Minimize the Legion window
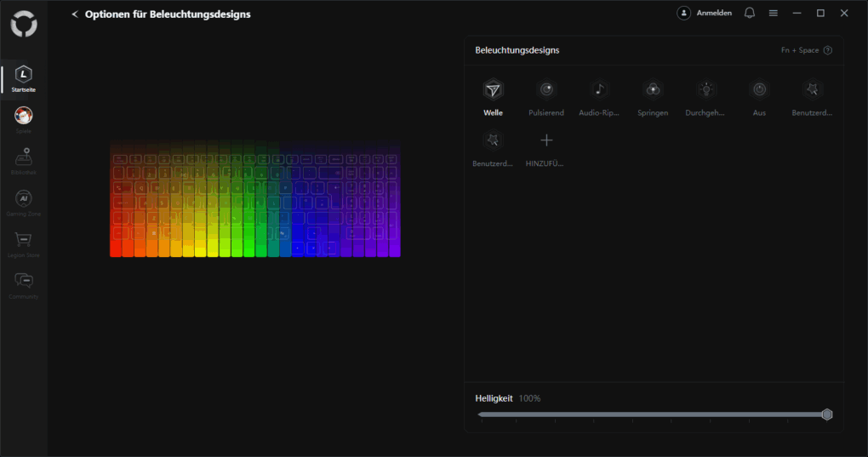 point(797,13)
